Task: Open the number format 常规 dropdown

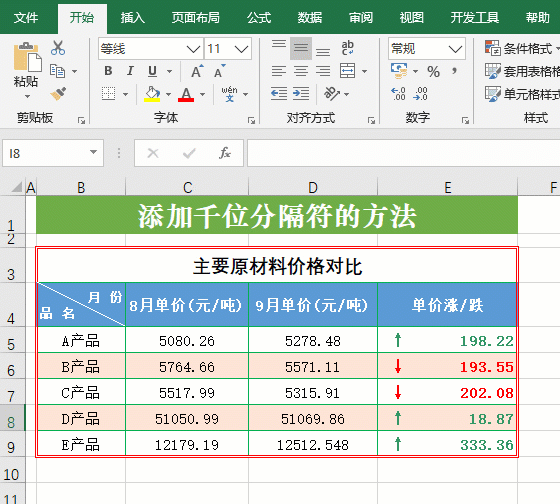Action: 455,49
